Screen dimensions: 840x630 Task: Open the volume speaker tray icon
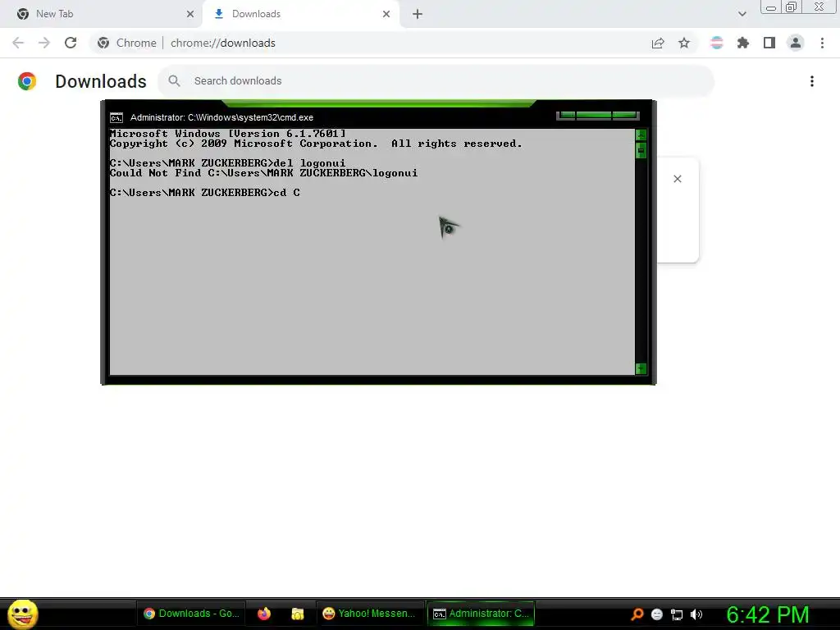pyautogui.click(x=696, y=614)
